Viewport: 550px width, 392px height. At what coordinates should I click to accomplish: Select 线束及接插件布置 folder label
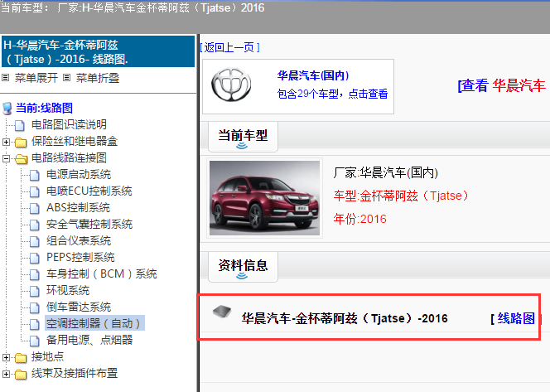(75, 374)
